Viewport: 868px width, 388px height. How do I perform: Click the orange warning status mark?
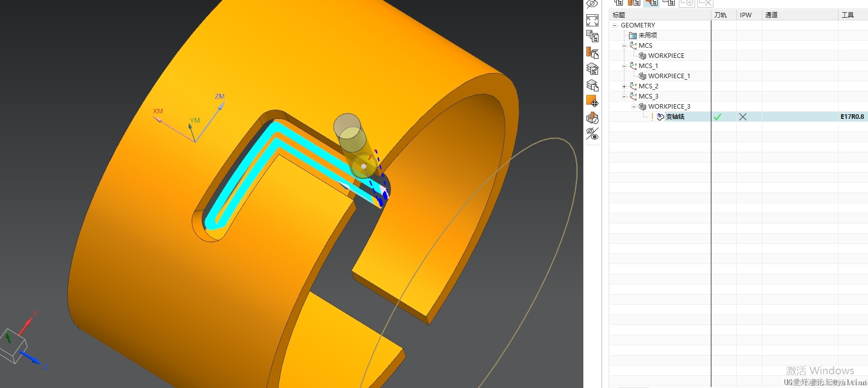652,117
